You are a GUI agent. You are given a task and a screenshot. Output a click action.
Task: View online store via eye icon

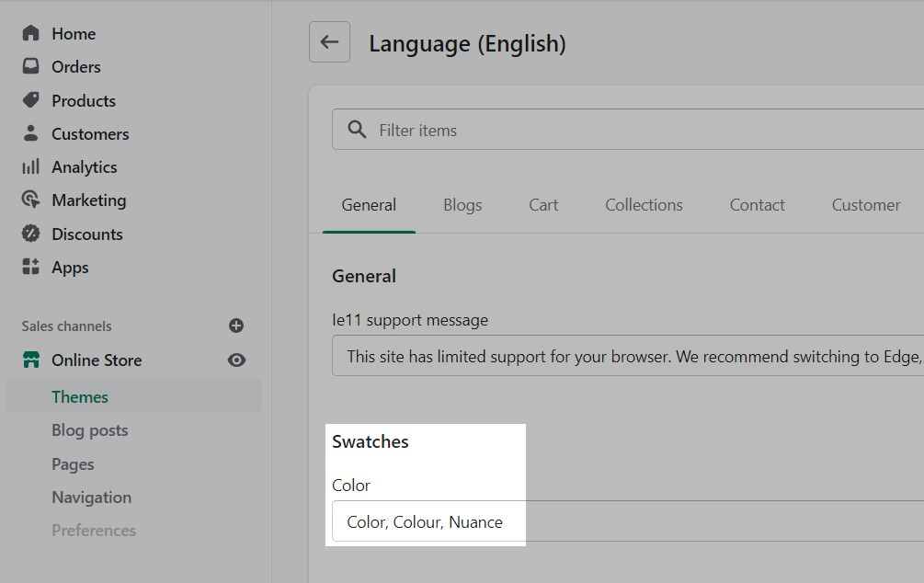pyautogui.click(x=236, y=360)
